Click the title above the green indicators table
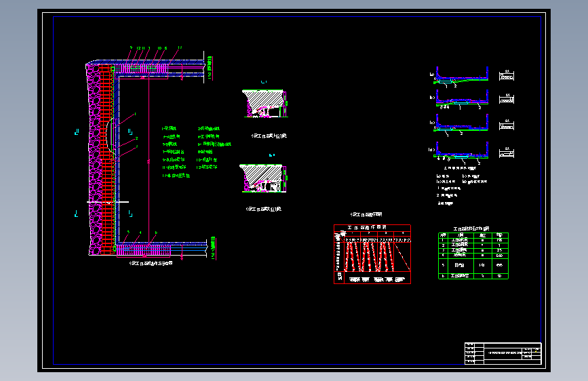This screenshot has height=381, width=588. coord(471,228)
